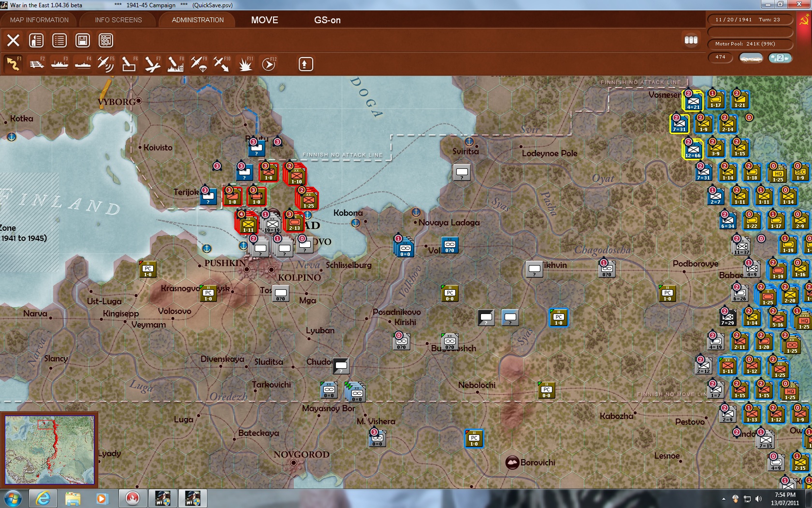Select the red 2-13 tank unit counter
The width and height of the screenshot is (812, 508).
pyautogui.click(x=294, y=223)
